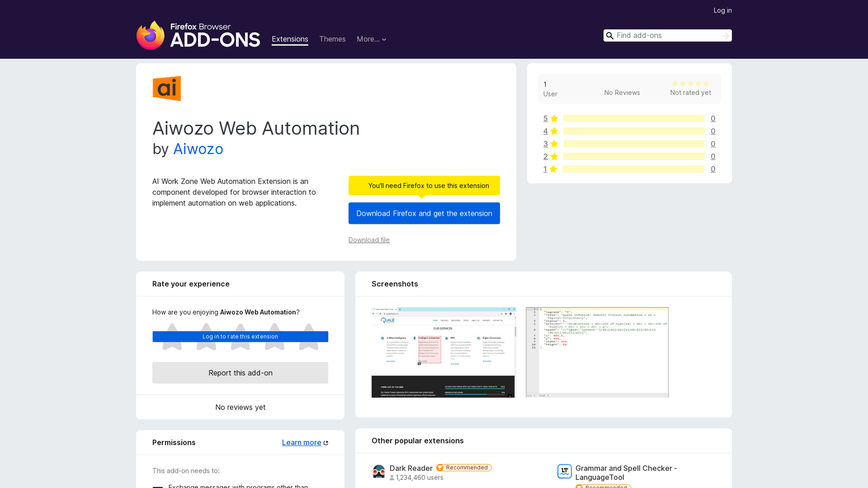Screen dimensions: 868x488
Task: Click the star icon in 1-star row
Action: 553,169
